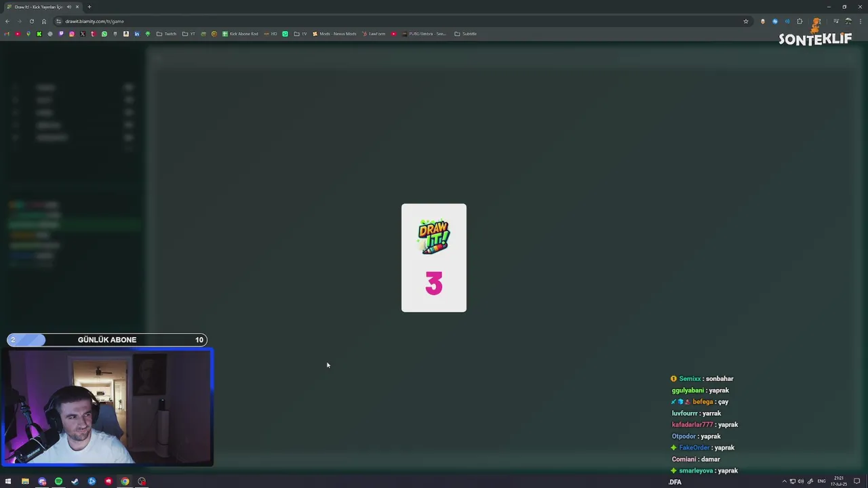Open the YT bookmarks folder
868x488 pixels.
(x=189, y=34)
